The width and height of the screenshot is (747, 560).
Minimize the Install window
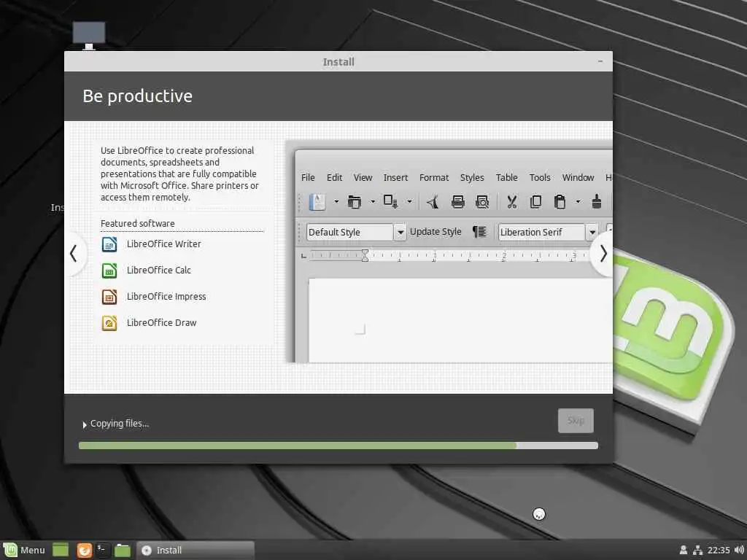click(x=600, y=61)
